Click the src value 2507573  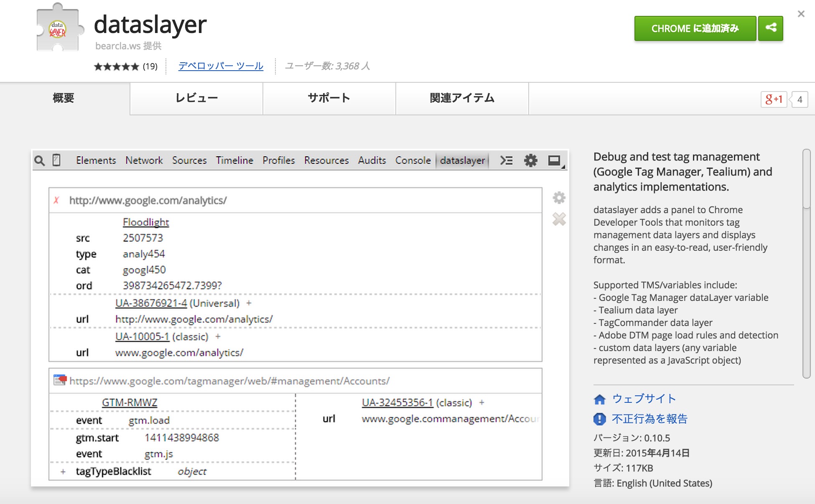tap(143, 238)
